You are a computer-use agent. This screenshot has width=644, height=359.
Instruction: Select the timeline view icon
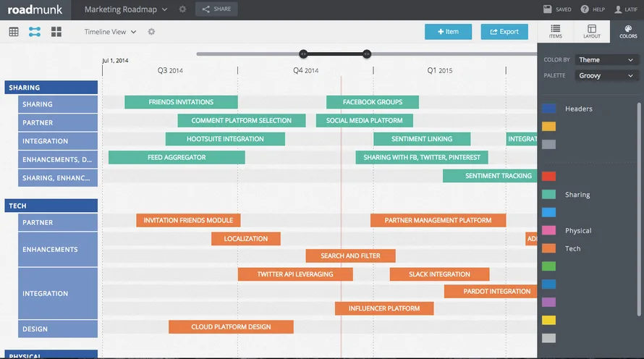[35, 32]
